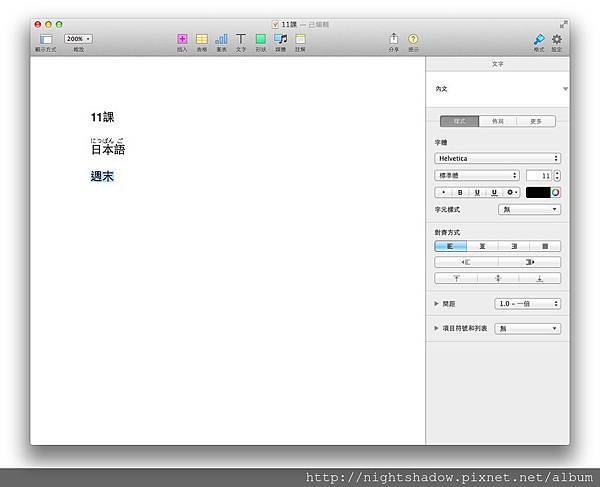This screenshot has height=487, width=600.
Task: Open the Chart (圖表) tool
Action: [221, 39]
